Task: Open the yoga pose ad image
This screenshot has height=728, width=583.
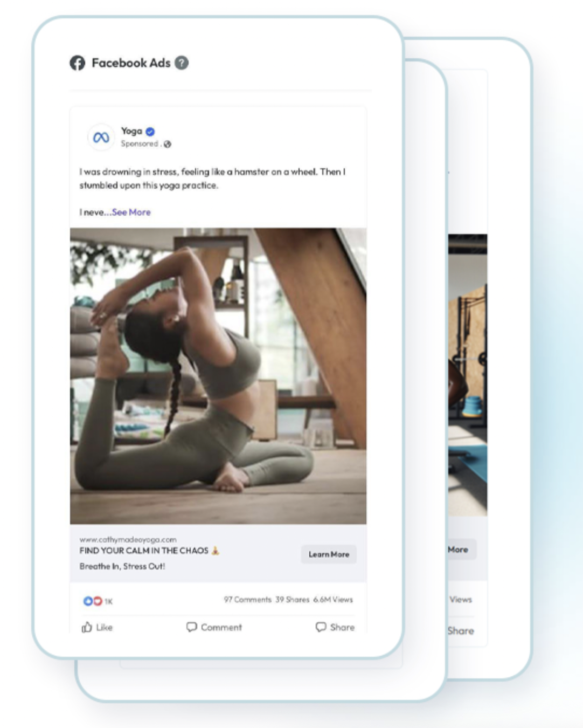Action: [218, 376]
